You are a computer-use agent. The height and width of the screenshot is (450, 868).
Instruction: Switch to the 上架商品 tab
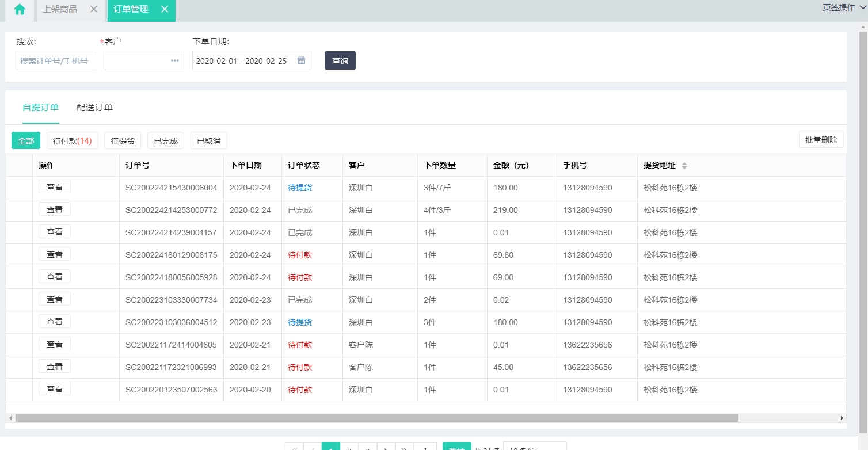coord(60,9)
